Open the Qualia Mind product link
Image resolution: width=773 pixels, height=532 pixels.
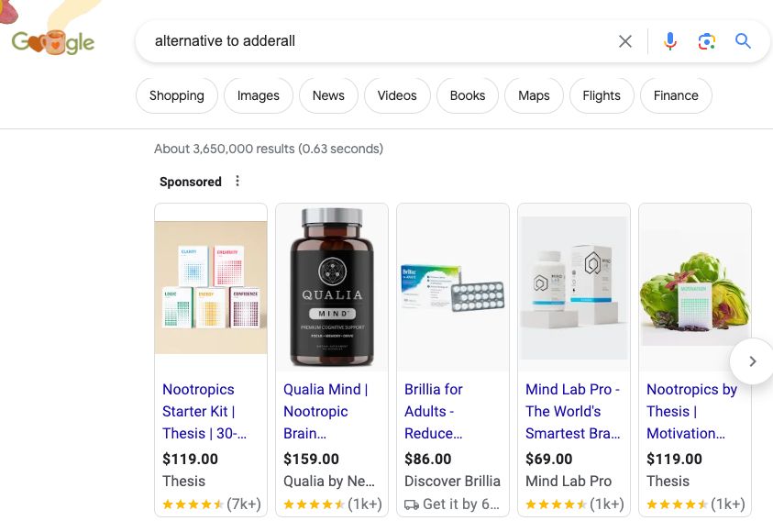pos(330,411)
